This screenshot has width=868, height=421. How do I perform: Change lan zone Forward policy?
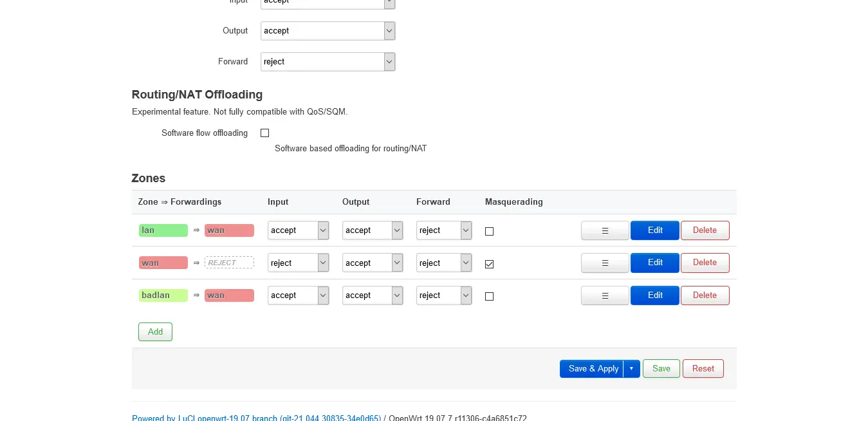click(444, 230)
